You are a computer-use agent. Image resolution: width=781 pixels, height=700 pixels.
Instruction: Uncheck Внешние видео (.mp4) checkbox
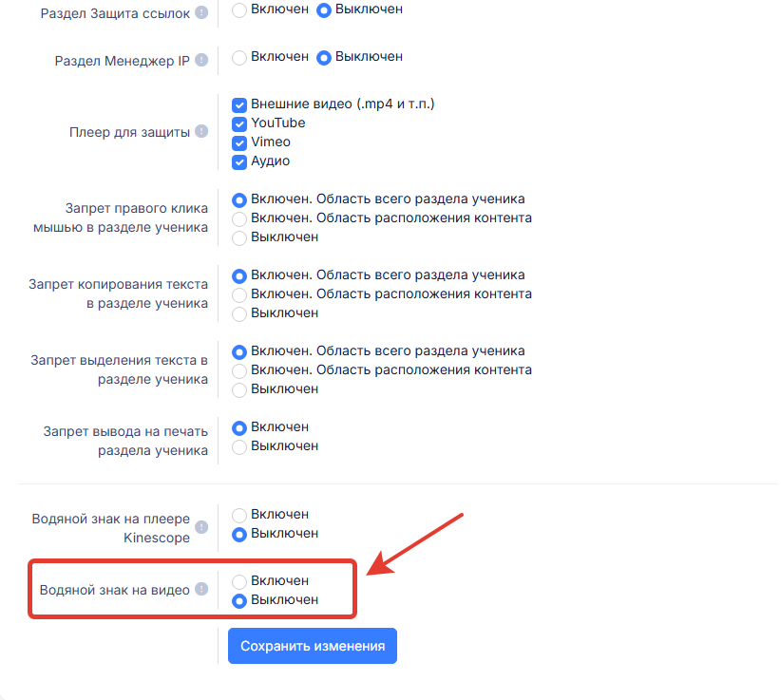click(239, 105)
